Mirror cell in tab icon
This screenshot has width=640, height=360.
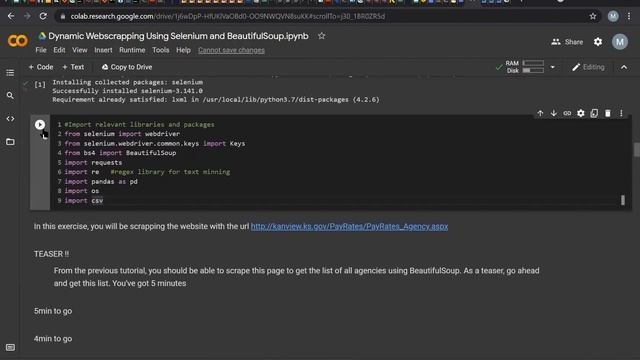(x=594, y=113)
